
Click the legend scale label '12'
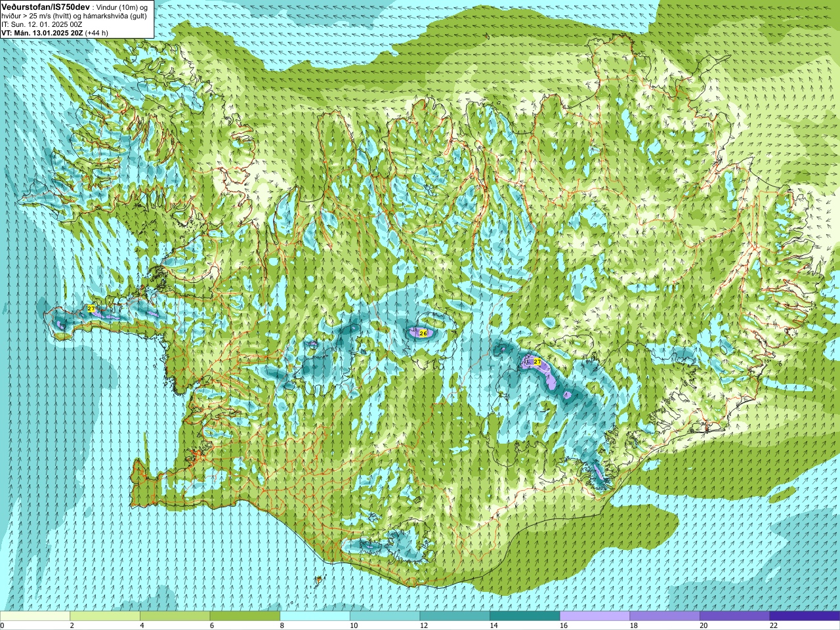point(423,625)
